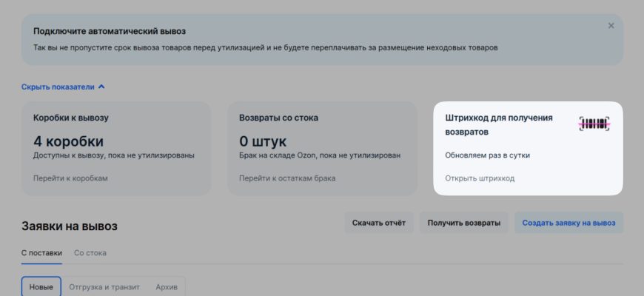Screen dimensions: 644x296
Task: Follow the 'Перейти к остаткам брака' link
Action: click(287, 178)
